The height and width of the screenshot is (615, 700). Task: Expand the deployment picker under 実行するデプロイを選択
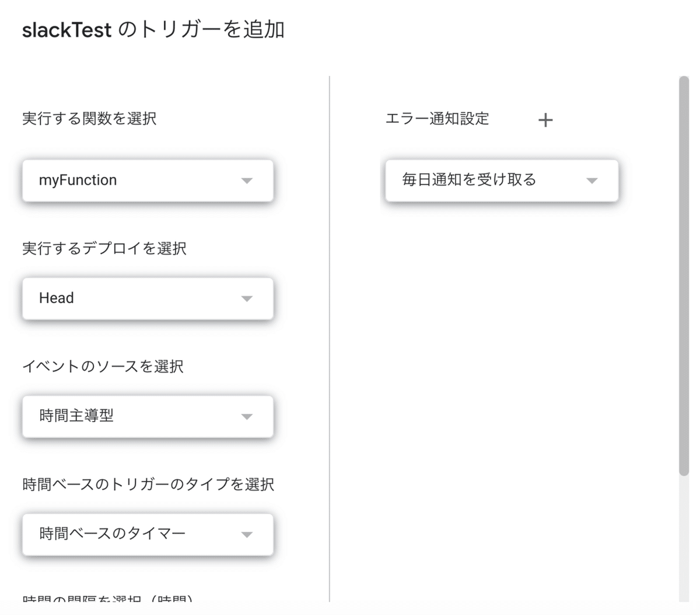(148, 298)
